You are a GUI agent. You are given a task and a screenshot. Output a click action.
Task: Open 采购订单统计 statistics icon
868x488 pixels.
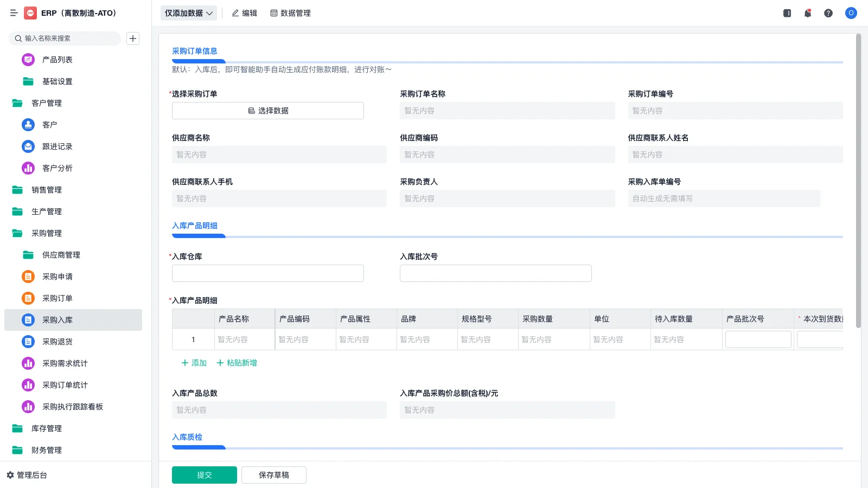pos(28,385)
